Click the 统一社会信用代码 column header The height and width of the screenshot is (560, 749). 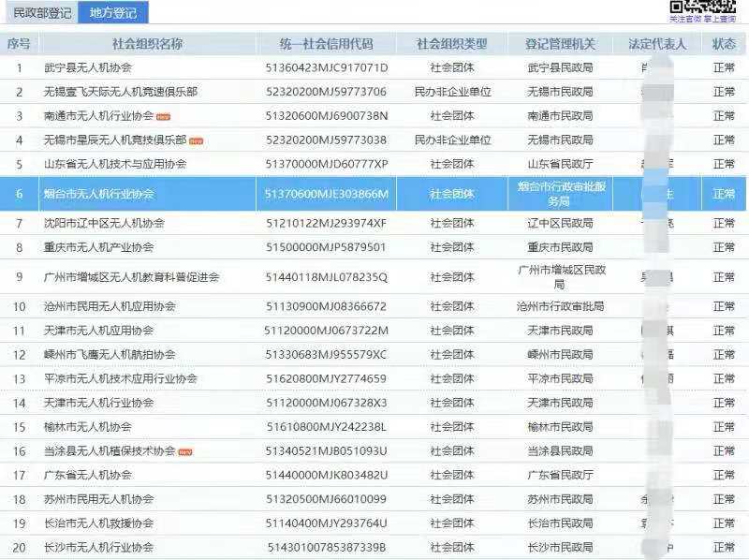click(326, 44)
